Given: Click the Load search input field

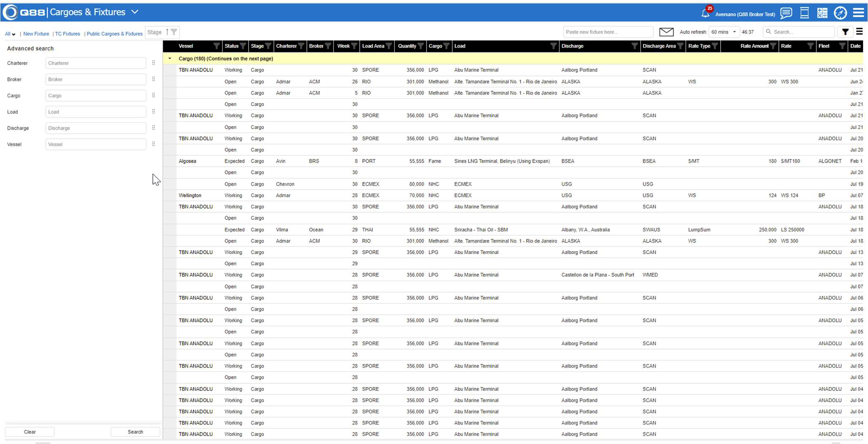Looking at the screenshot, I should coord(95,112).
